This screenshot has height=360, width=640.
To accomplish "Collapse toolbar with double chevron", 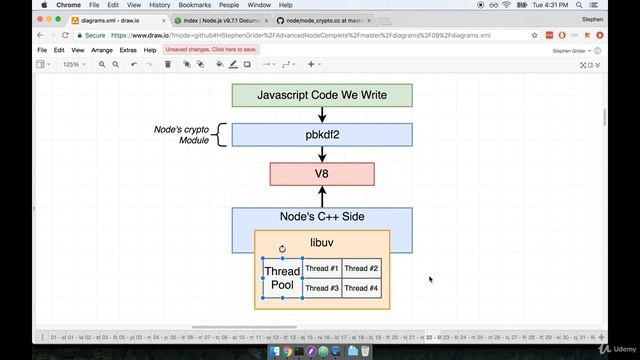I will (x=598, y=65).
